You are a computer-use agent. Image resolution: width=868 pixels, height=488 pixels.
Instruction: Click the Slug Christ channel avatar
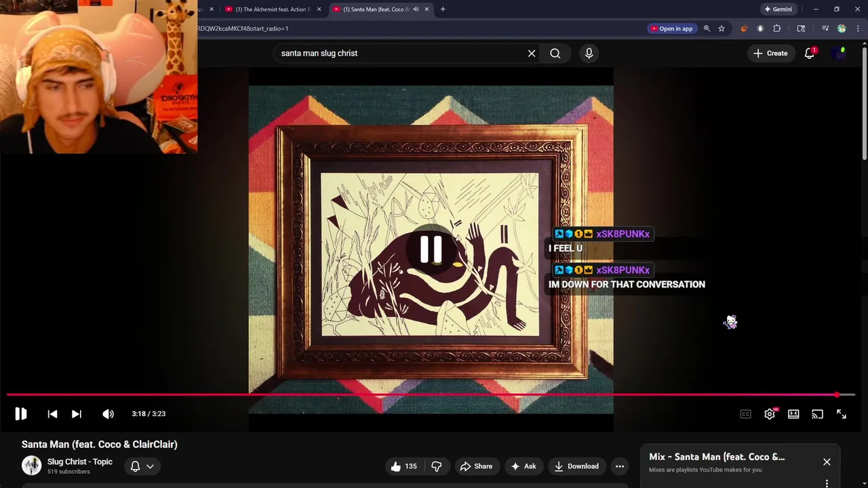coord(31,466)
